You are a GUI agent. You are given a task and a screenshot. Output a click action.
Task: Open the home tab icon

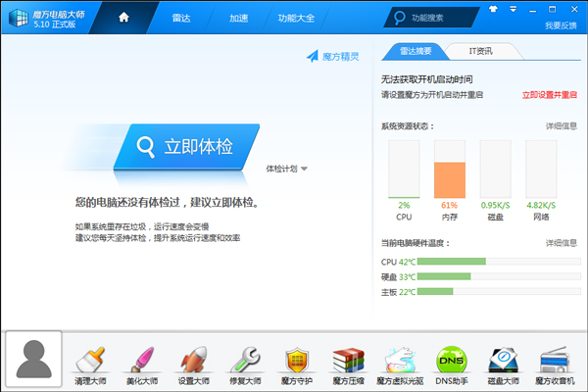pyautogui.click(x=123, y=18)
